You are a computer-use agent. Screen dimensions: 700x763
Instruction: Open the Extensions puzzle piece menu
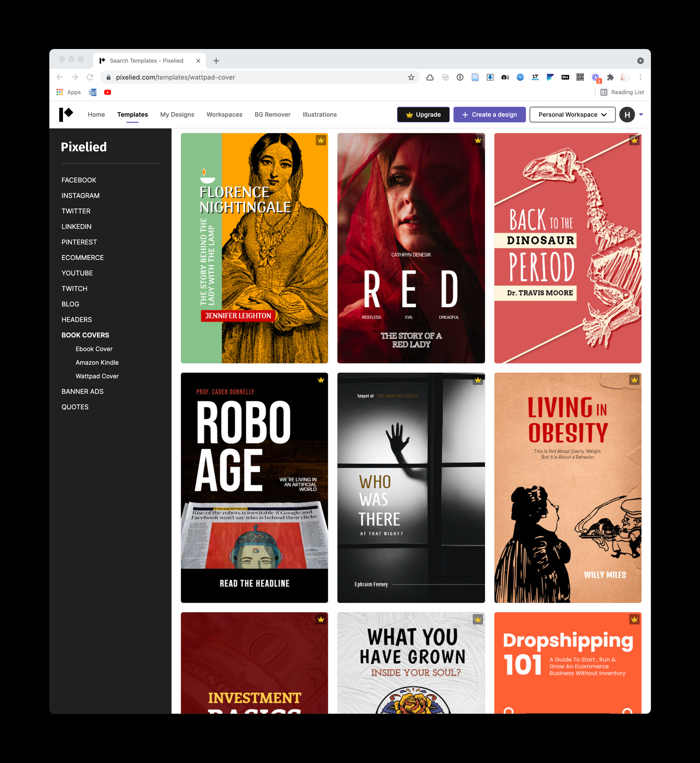click(x=610, y=77)
